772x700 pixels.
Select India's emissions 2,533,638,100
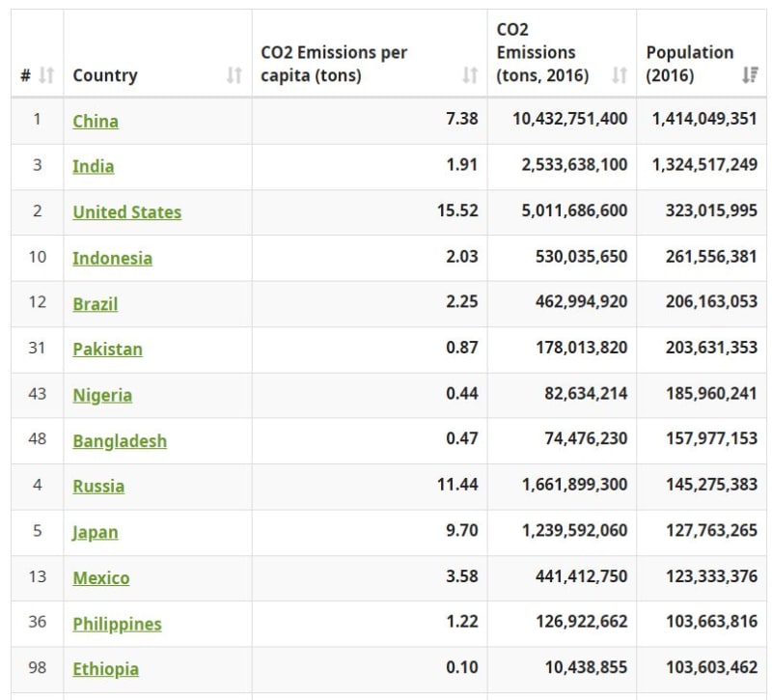[x=574, y=164]
